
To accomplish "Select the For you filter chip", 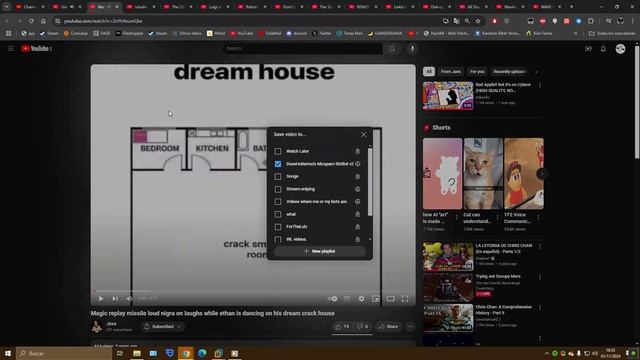I will point(477,71).
